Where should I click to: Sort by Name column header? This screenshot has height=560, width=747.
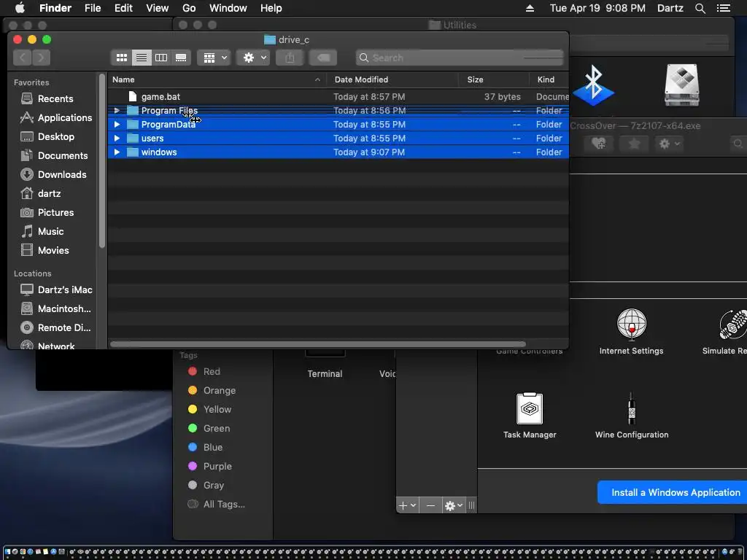(x=217, y=79)
